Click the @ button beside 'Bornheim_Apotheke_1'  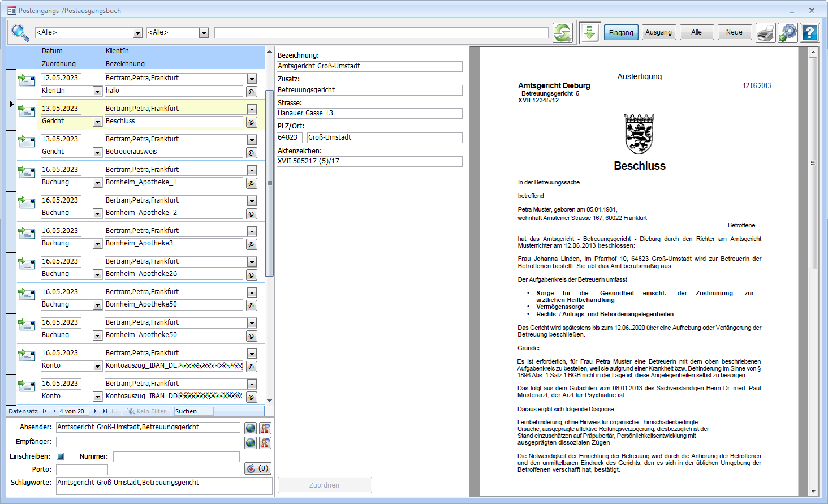(x=252, y=183)
